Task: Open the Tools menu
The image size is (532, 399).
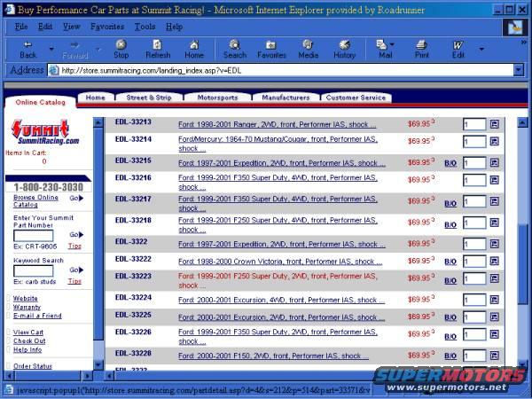Action: [x=145, y=27]
